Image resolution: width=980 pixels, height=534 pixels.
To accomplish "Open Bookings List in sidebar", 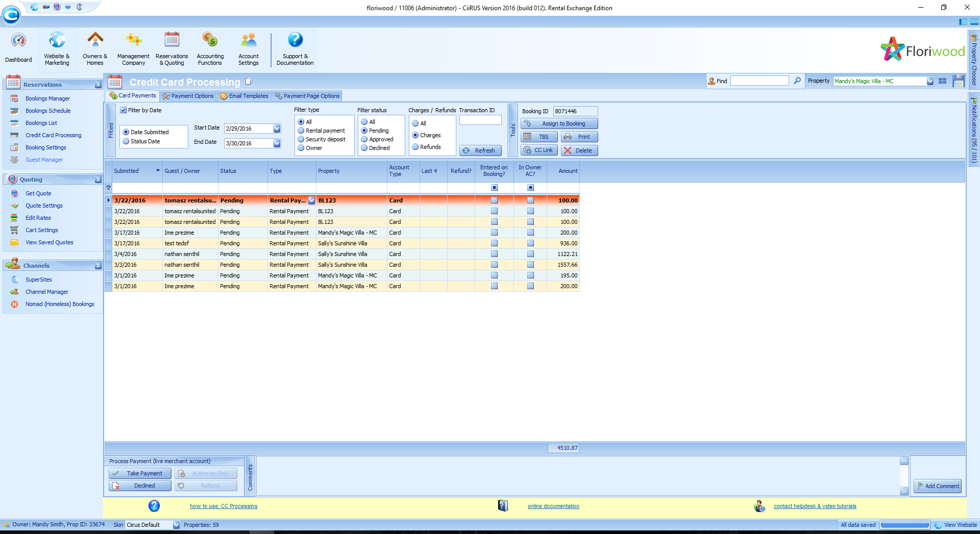I will tap(41, 123).
